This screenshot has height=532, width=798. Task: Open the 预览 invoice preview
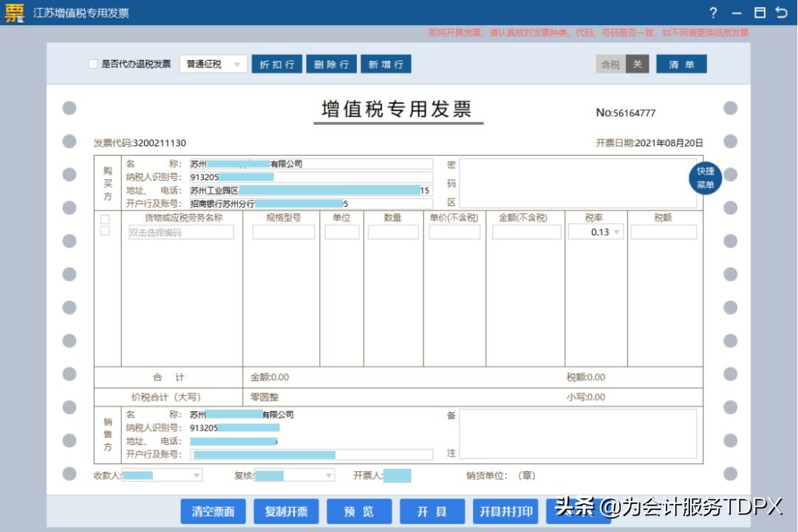pos(360,511)
